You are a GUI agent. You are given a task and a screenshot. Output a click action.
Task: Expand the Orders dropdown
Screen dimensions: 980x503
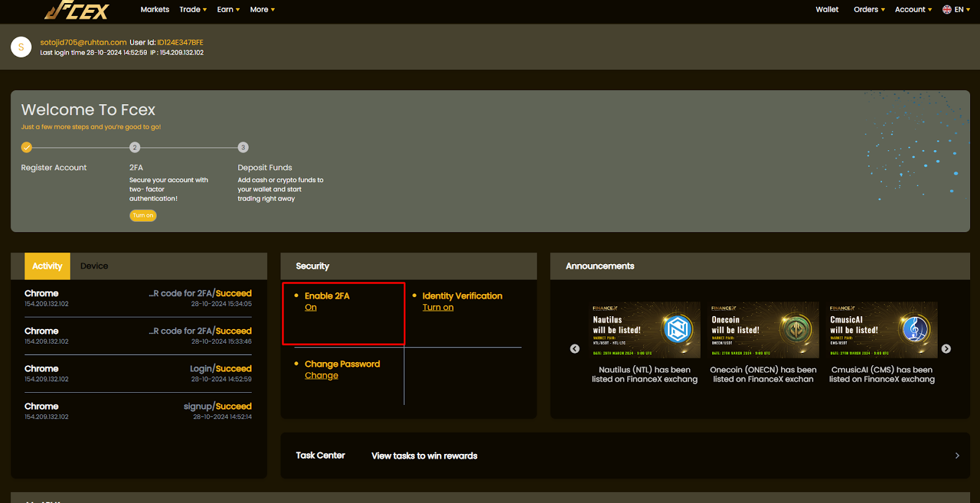tap(869, 9)
